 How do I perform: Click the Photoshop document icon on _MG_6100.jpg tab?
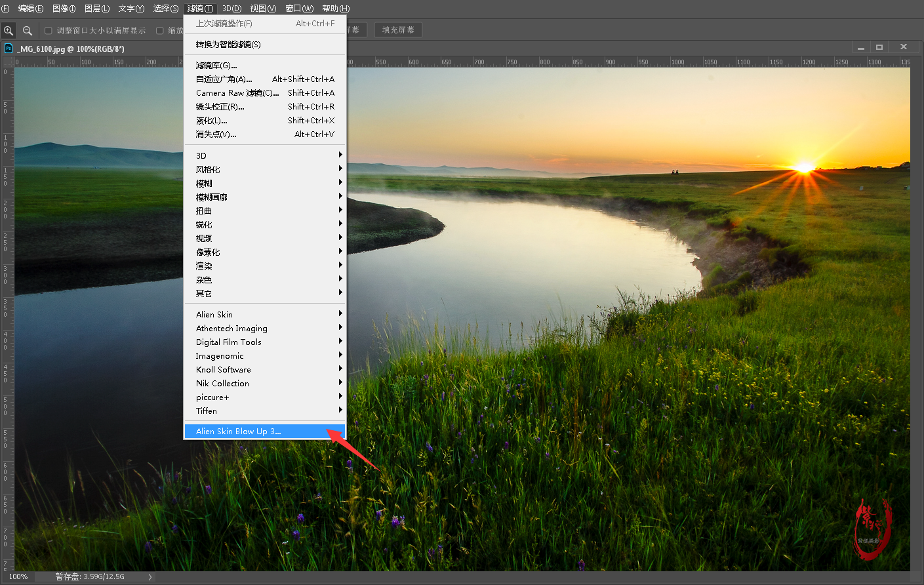9,49
